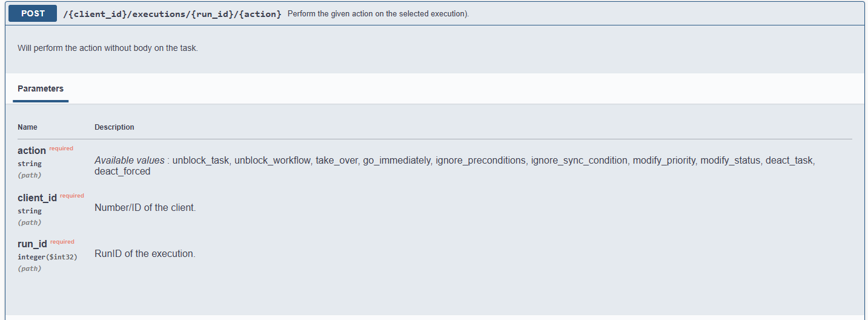Click the Name column header
Image resolution: width=868 pixels, height=320 pixels.
click(x=27, y=127)
